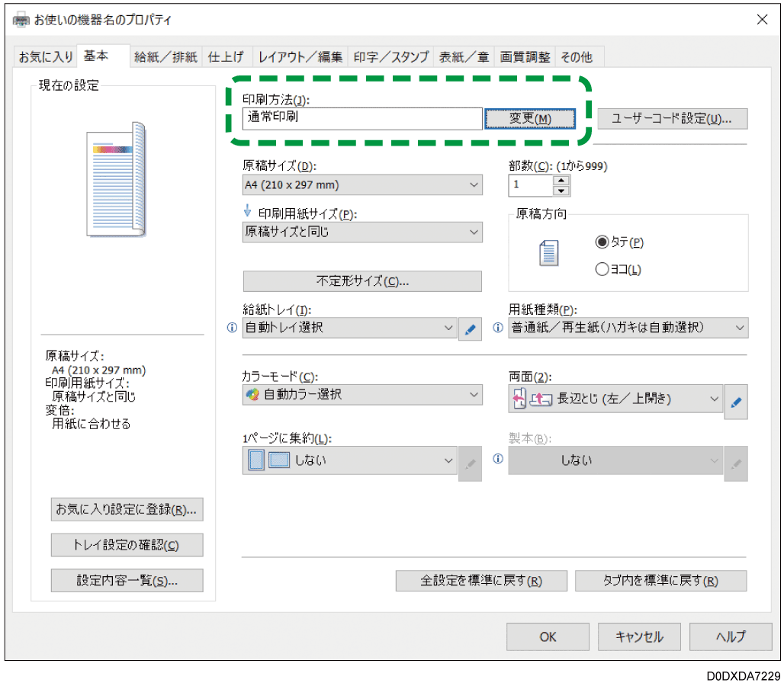Click info icon next to 給紙トレイ
This screenshot has height=686, width=784.
233,329
